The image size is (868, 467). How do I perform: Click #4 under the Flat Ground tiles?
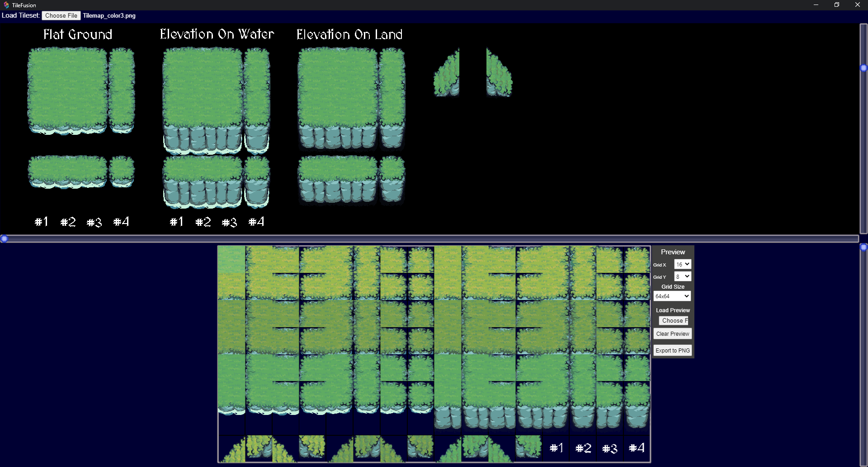(121, 222)
